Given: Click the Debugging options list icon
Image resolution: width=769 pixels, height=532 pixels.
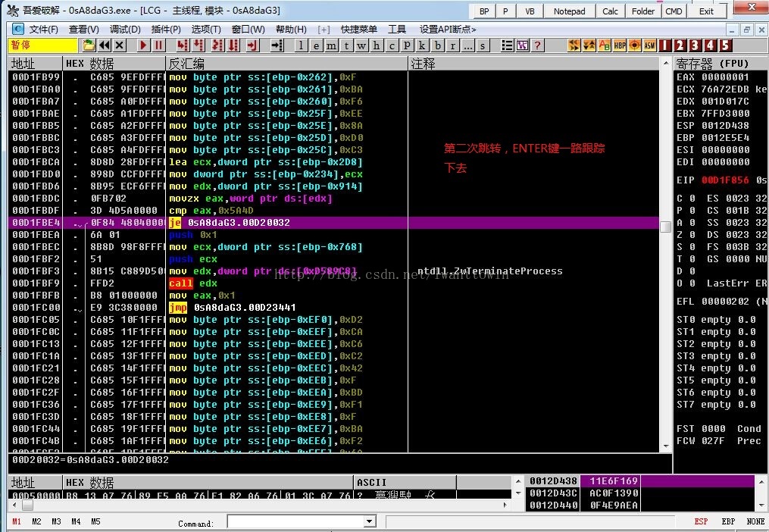Looking at the screenshot, I should [x=507, y=45].
